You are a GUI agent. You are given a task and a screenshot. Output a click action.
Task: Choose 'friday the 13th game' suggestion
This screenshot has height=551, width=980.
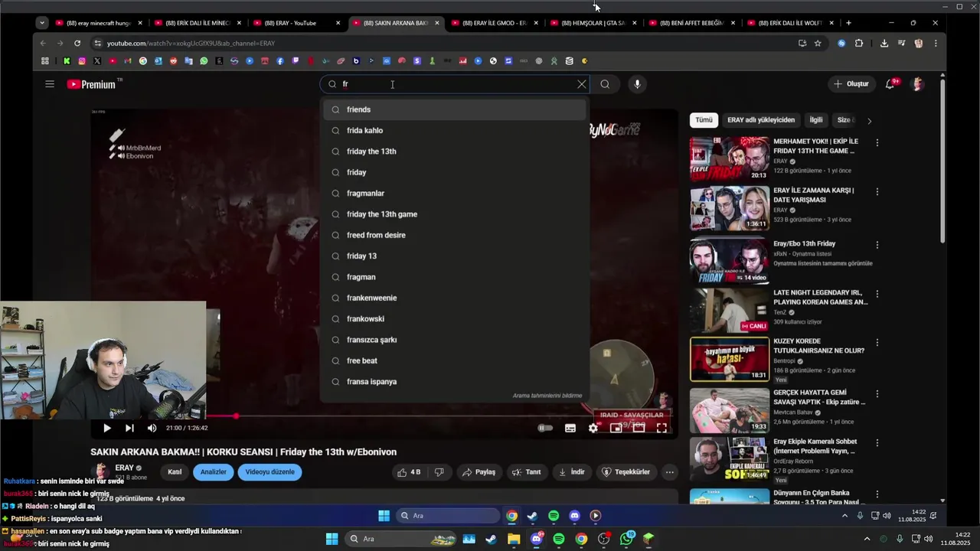[455, 214]
